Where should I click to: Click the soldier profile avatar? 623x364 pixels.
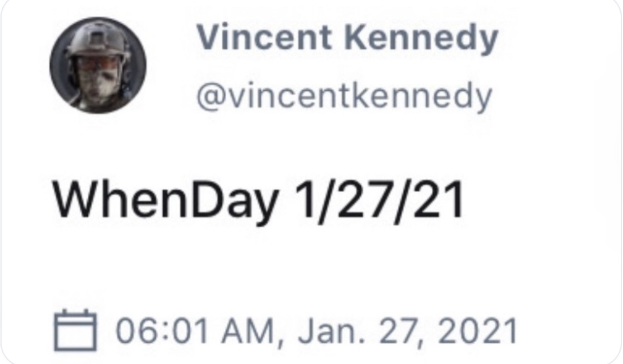[x=98, y=65]
